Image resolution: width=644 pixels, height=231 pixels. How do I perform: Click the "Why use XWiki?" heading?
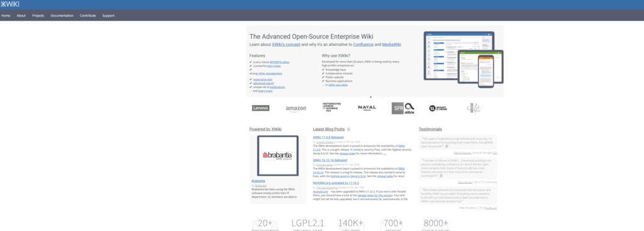point(336,55)
